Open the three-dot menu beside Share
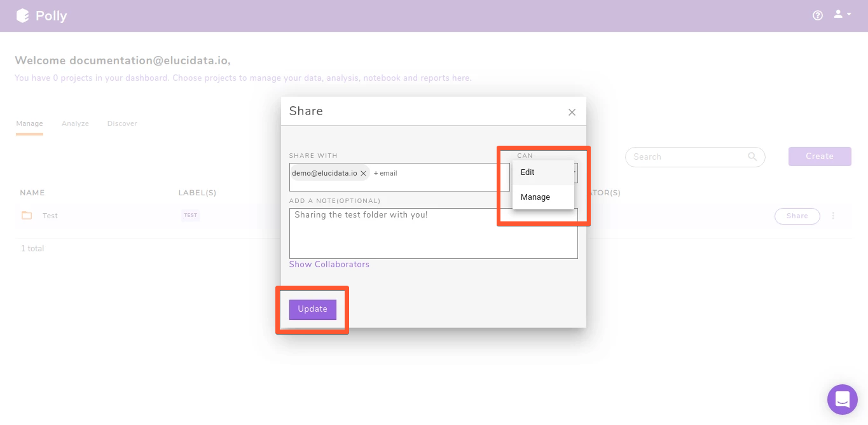Image resolution: width=868 pixels, height=425 pixels. pos(833,216)
